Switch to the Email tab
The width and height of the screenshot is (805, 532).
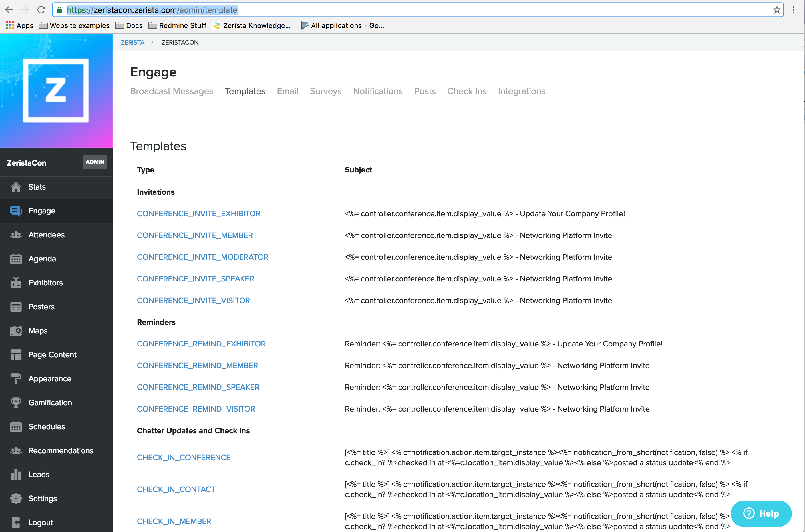287,91
